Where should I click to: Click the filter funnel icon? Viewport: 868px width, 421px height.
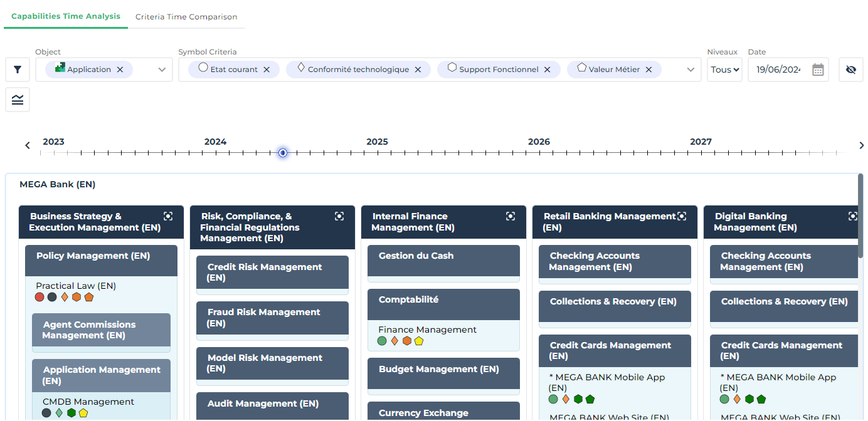(18, 70)
